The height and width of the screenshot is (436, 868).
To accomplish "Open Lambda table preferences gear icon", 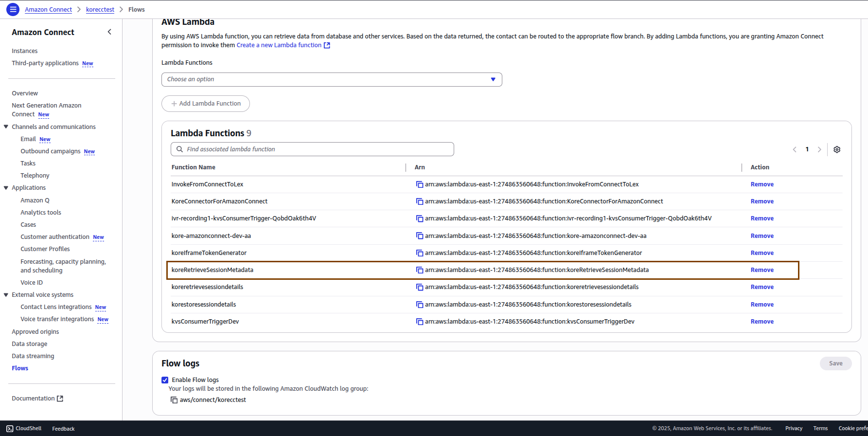I will tap(836, 149).
